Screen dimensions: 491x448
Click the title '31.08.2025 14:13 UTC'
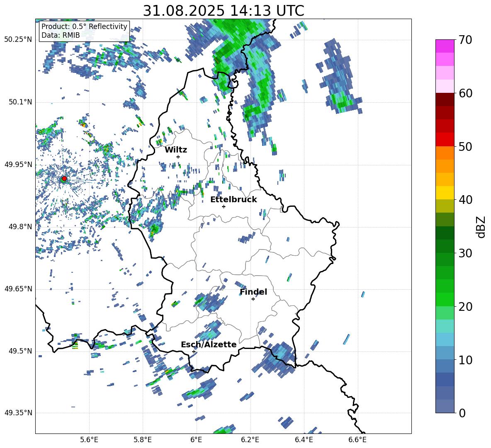223,11
